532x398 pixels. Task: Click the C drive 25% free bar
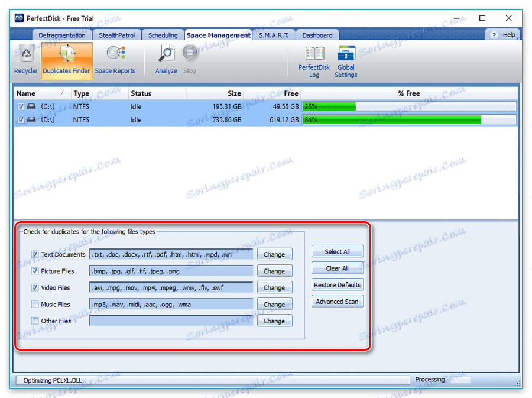410,106
